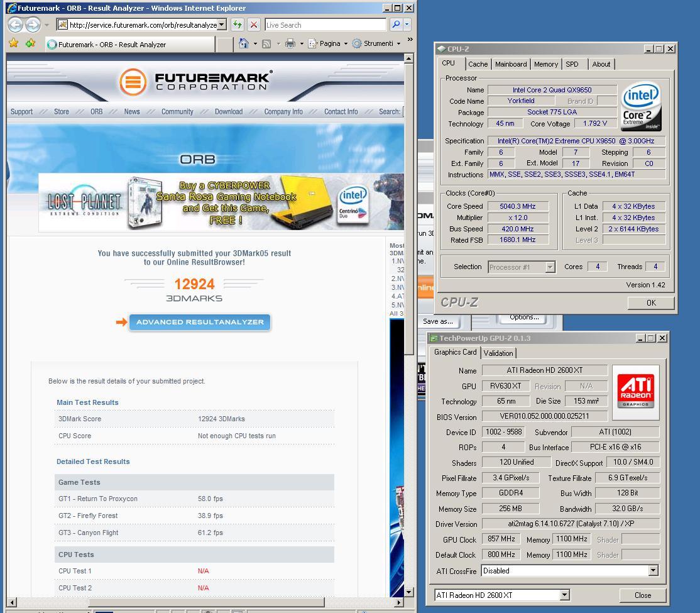The width and height of the screenshot is (700, 613).
Task: Click the Core Voltage 1.792 V value
Action: pyautogui.click(x=594, y=123)
